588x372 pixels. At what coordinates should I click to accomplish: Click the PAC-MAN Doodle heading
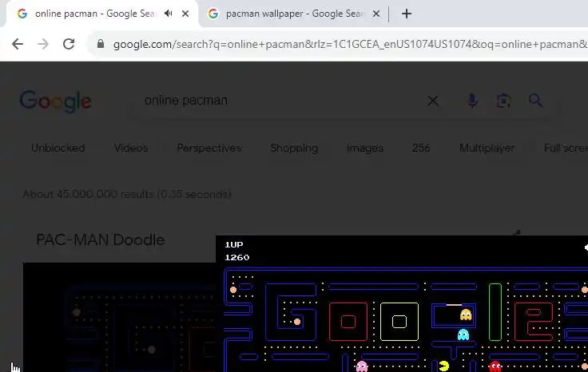(100, 239)
